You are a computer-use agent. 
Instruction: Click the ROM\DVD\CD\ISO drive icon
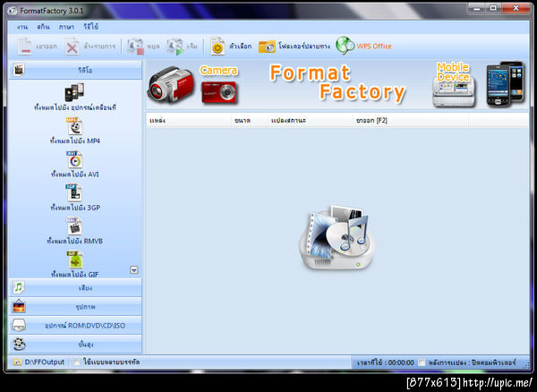[x=19, y=325]
